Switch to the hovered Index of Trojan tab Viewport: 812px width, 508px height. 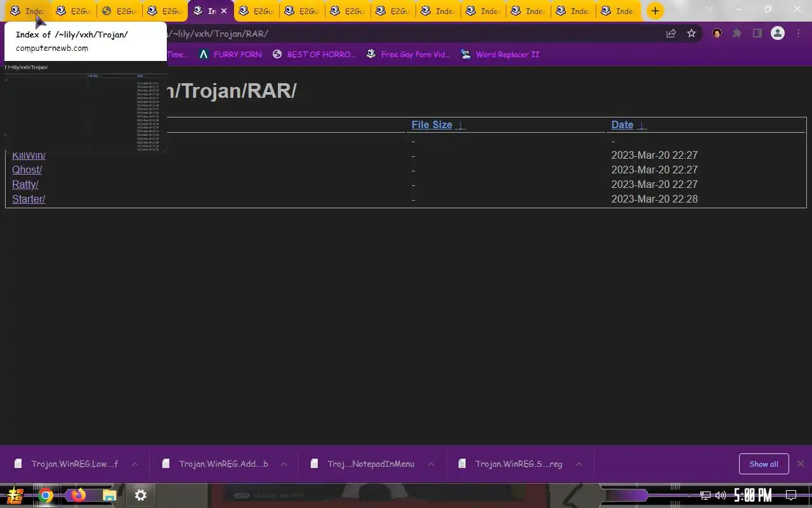27,11
